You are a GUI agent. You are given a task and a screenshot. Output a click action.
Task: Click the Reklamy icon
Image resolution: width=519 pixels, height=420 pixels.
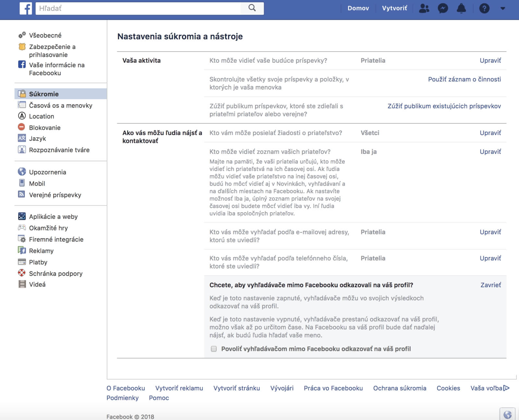pos(22,250)
